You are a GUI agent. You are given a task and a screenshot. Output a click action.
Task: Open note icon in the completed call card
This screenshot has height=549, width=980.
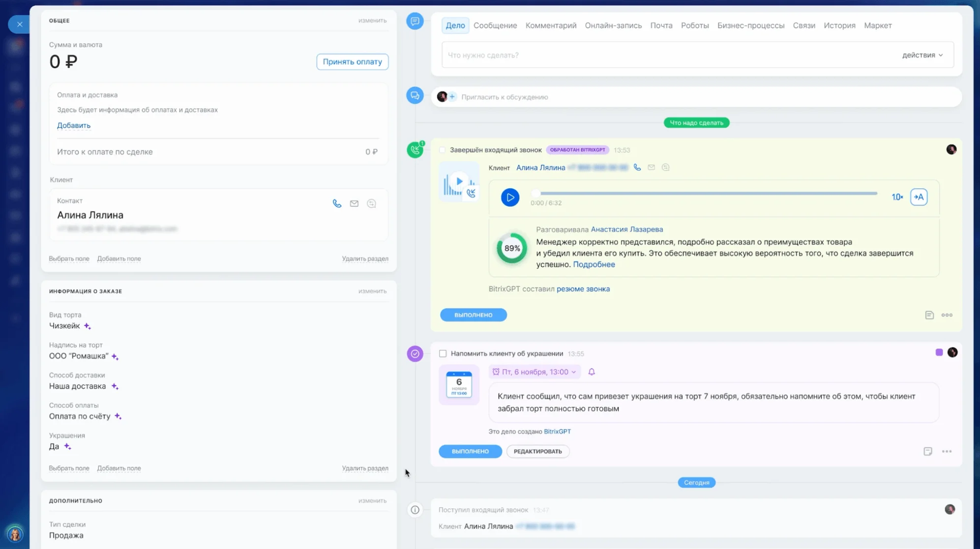point(929,315)
